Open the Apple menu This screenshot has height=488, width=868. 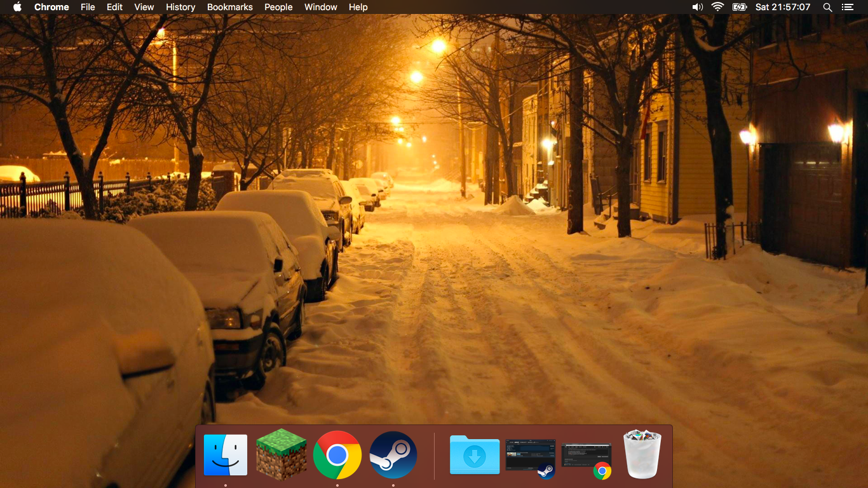coord(17,7)
